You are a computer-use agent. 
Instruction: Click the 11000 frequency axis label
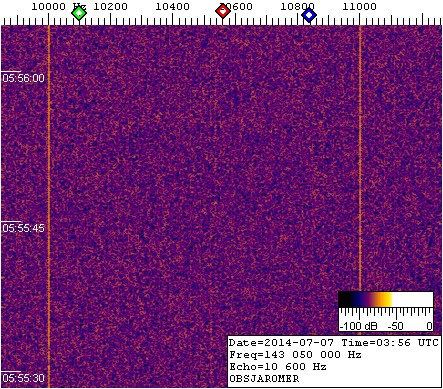coord(359,6)
